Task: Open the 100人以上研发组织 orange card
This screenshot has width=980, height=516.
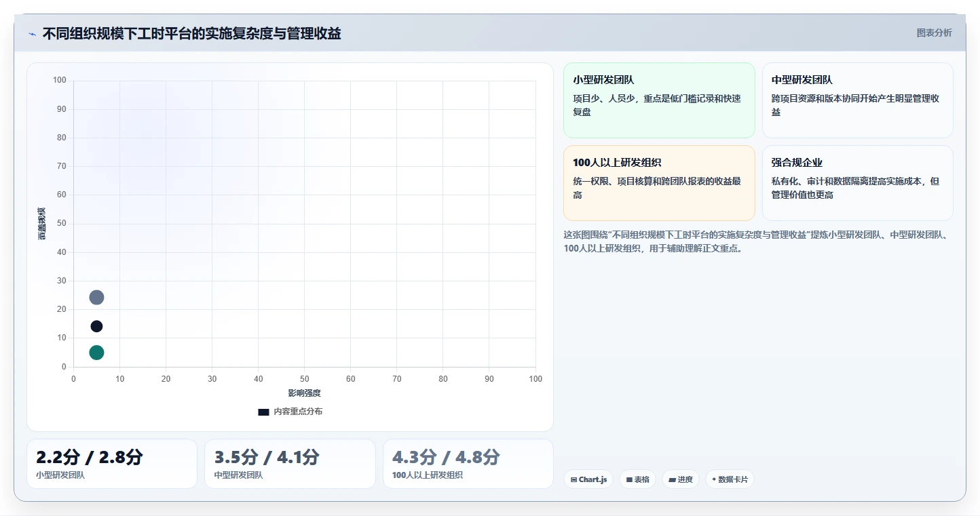Action: (659, 183)
